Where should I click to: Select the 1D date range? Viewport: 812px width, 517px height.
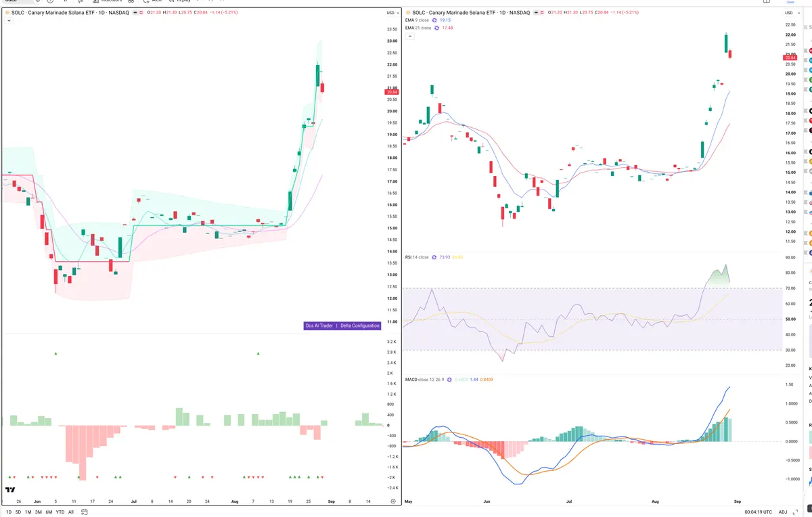pyautogui.click(x=8, y=512)
